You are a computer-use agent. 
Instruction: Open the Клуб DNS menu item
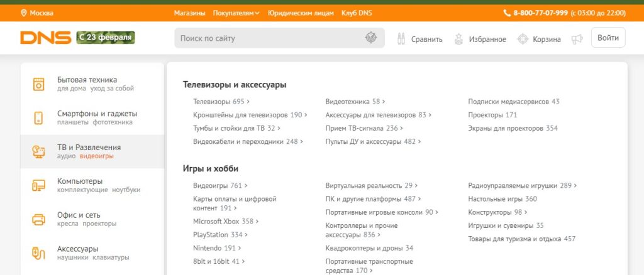(x=357, y=13)
